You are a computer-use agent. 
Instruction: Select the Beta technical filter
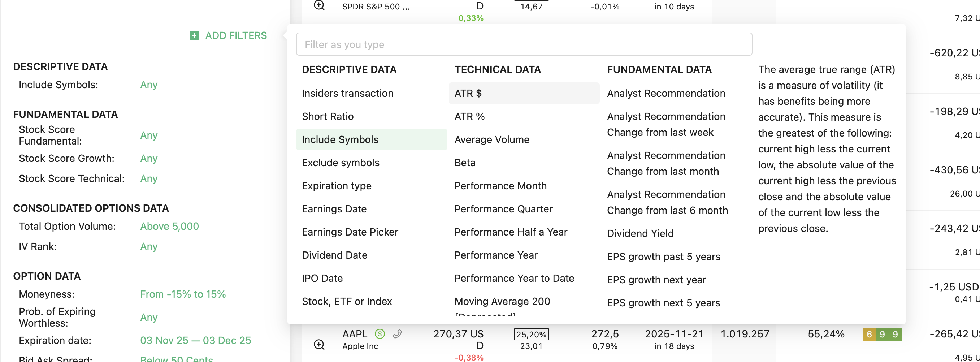(464, 163)
